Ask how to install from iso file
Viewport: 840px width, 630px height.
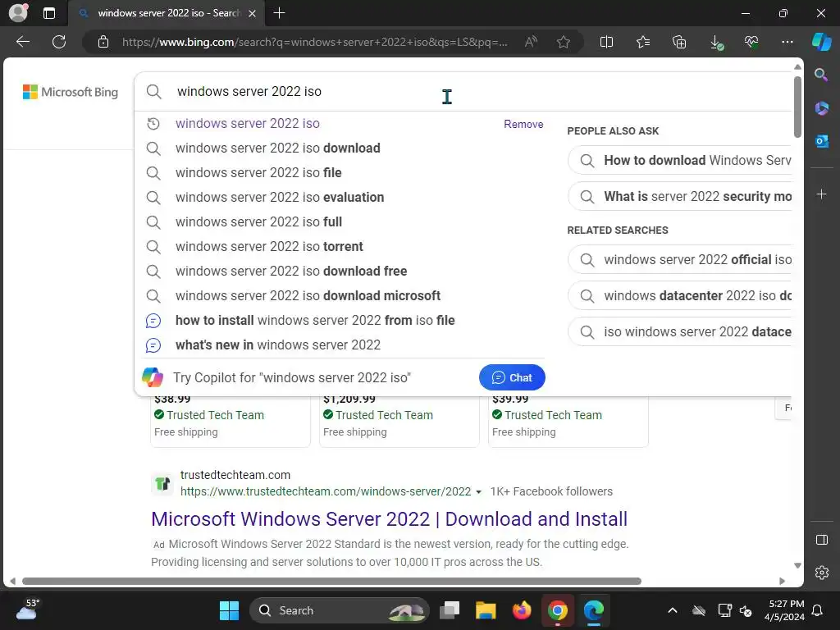click(315, 321)
